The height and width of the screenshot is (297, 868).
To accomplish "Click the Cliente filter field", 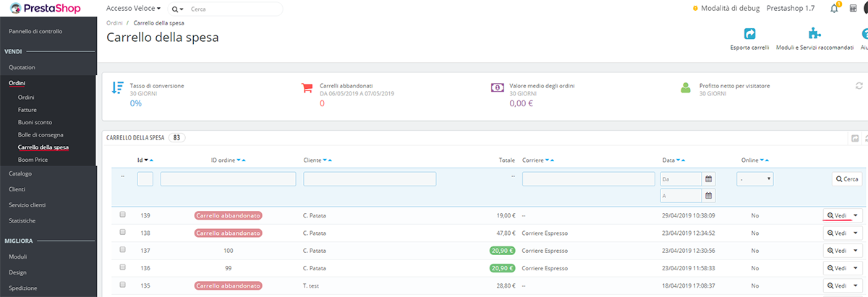I will [370, 178].
